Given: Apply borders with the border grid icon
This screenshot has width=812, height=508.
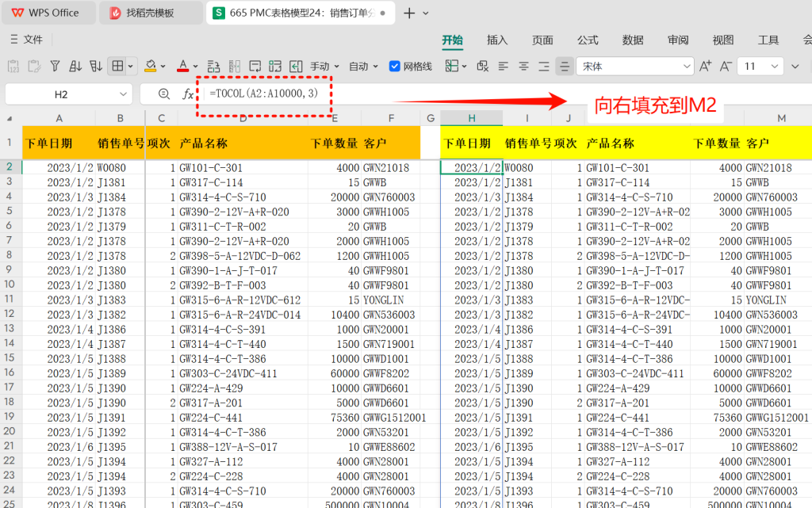Looking at the screenshot, I should point(118,67).
